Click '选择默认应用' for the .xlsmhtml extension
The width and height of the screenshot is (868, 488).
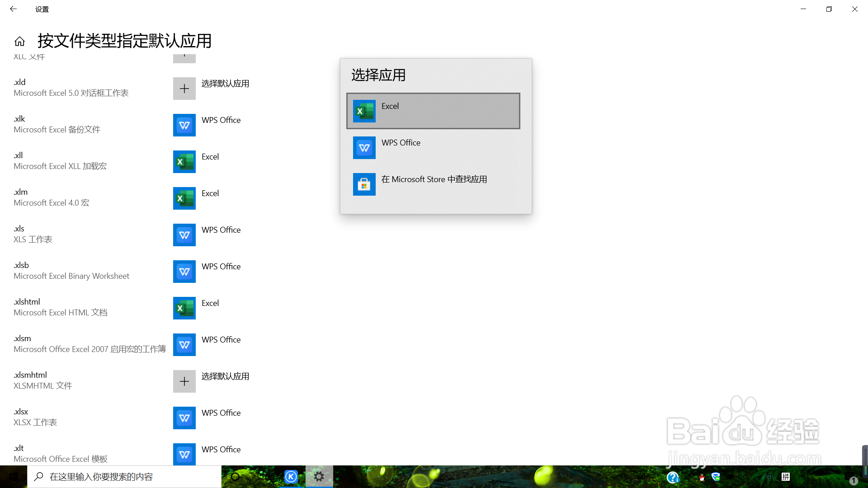(225, 376)
